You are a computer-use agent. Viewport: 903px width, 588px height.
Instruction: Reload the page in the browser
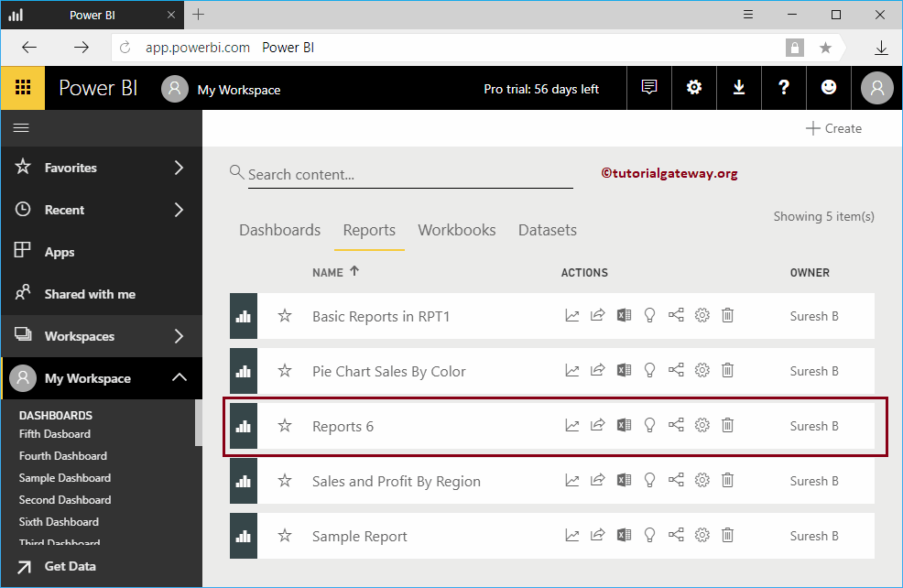click(x=125, y=48)
